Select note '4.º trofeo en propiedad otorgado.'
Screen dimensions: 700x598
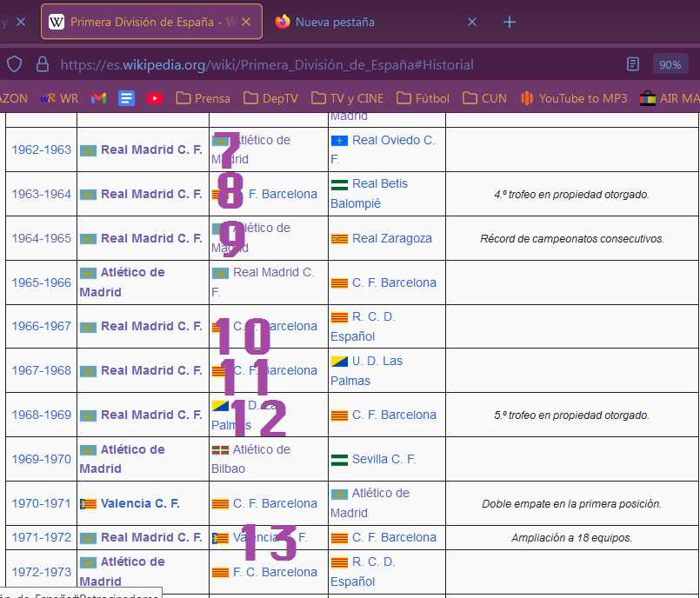coord(572,195)
